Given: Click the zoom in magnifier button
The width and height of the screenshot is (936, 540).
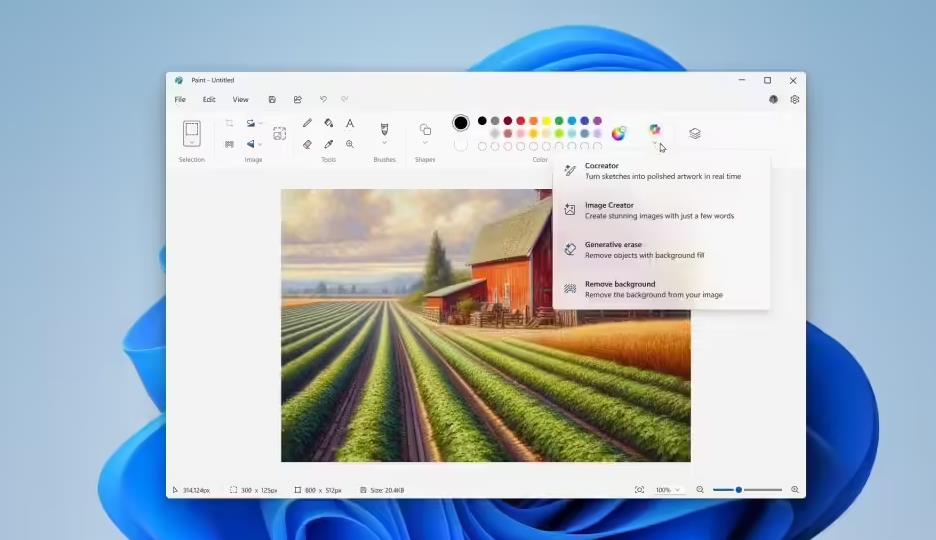Looking at the screenshot, I should 795,490.
